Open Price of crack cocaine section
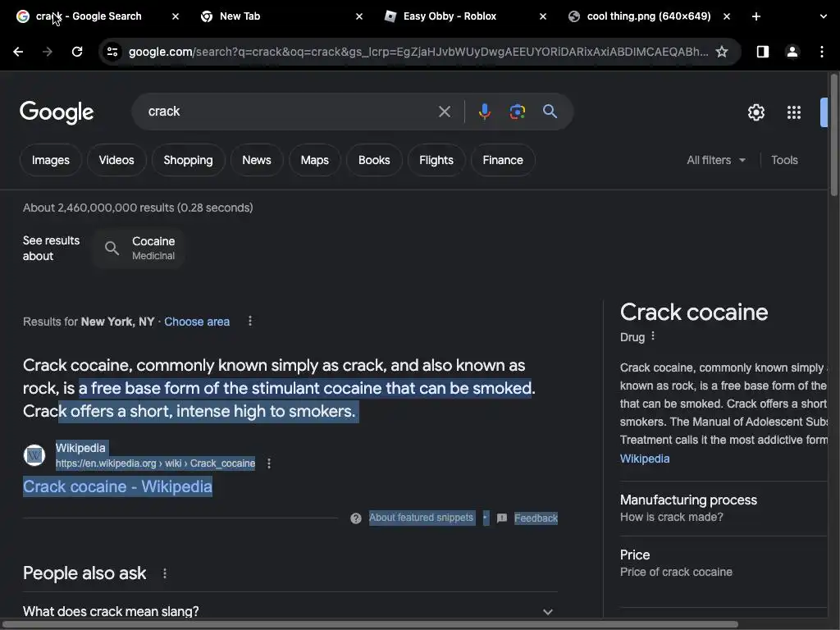Viewport: 840px width, 630px height. point(724,563)
